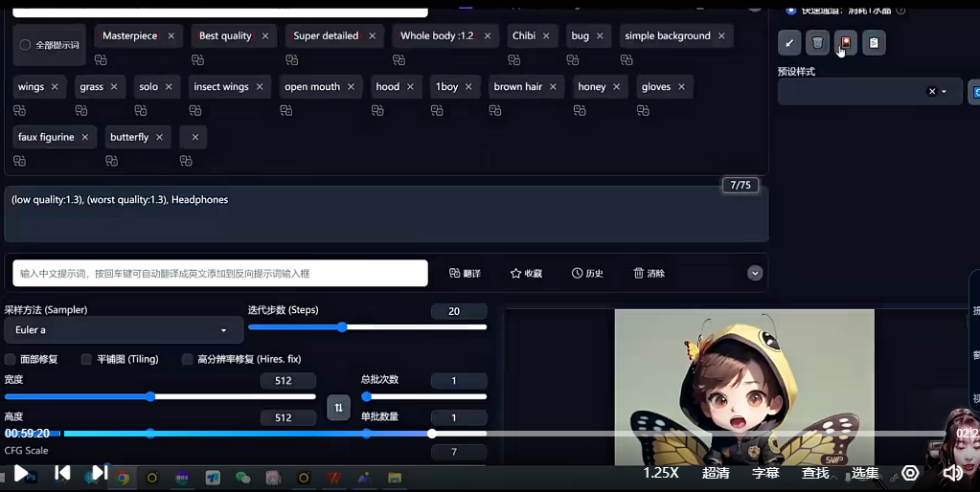Change playback speed via 1.25X

(661, 473)
